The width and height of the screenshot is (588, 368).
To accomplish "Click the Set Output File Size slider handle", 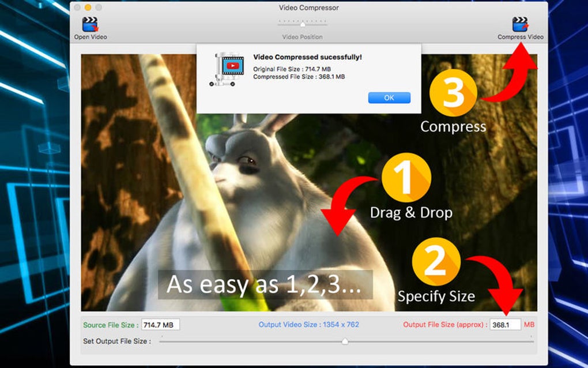I will (345, 341).
